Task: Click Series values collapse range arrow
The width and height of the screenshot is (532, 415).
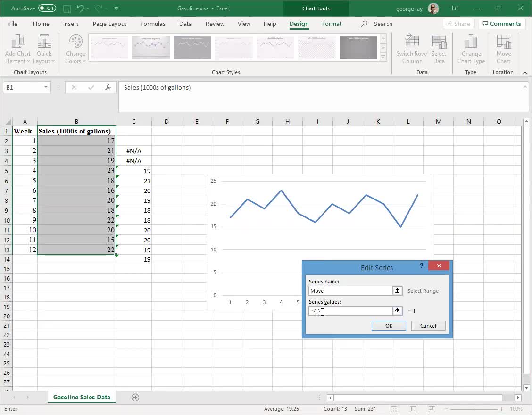Action: pyautogui.click(x=397, y=311)
